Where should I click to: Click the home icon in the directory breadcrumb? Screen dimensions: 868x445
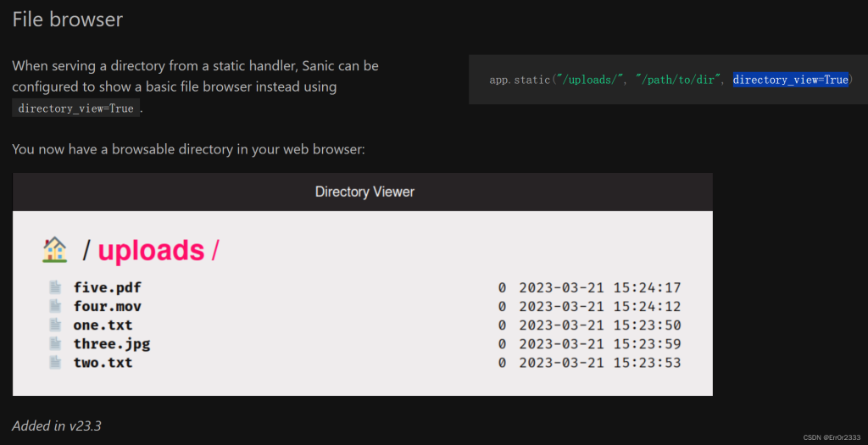[x=55, y=249]
